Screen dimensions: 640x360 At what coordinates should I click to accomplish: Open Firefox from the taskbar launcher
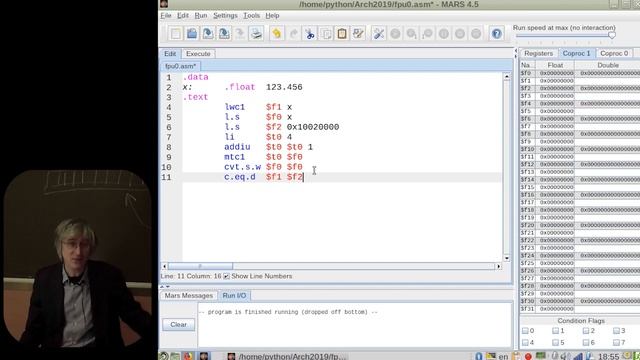click(x=188, y=356)
